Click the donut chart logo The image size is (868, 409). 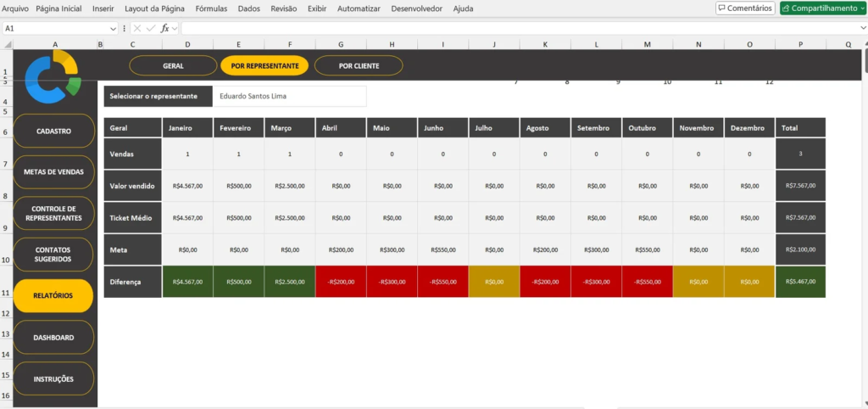tap(53, 74)
